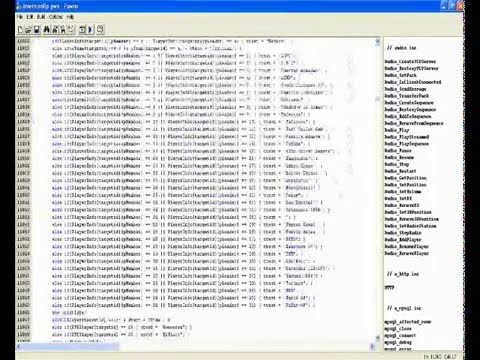Select Audio_CreateSequence in function list

pos(409,103)
